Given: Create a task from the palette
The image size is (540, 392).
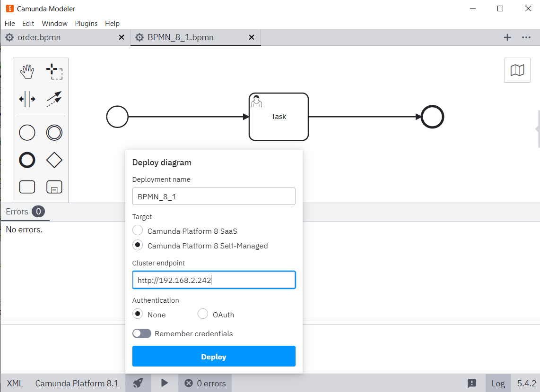Looking at the screenshot, I should point(27,187).
